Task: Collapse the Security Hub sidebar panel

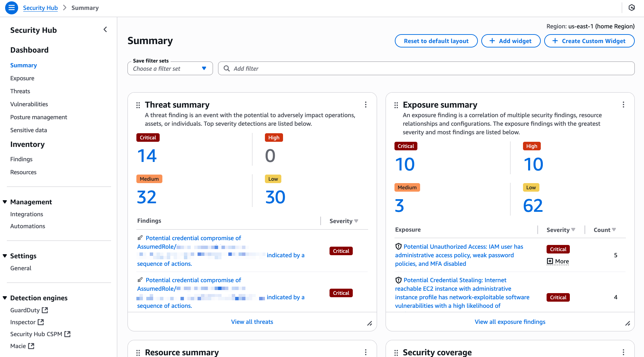Action: point(105,30)
